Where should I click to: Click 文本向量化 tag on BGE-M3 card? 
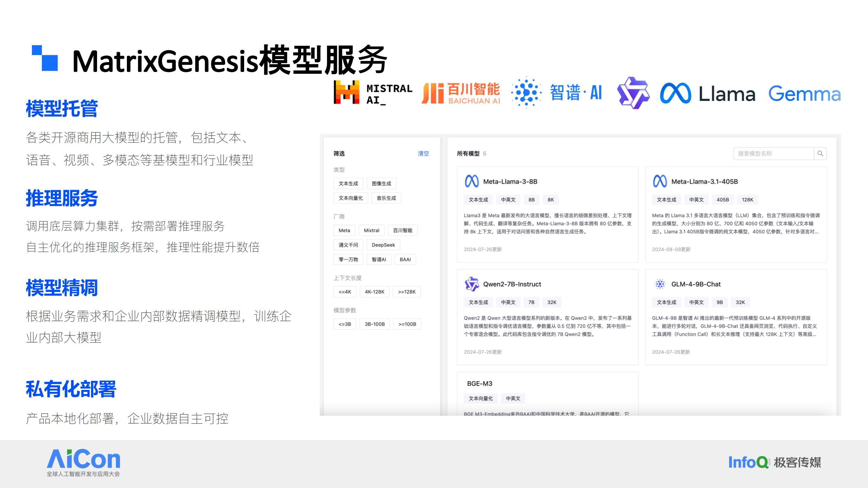coord(480,399)
